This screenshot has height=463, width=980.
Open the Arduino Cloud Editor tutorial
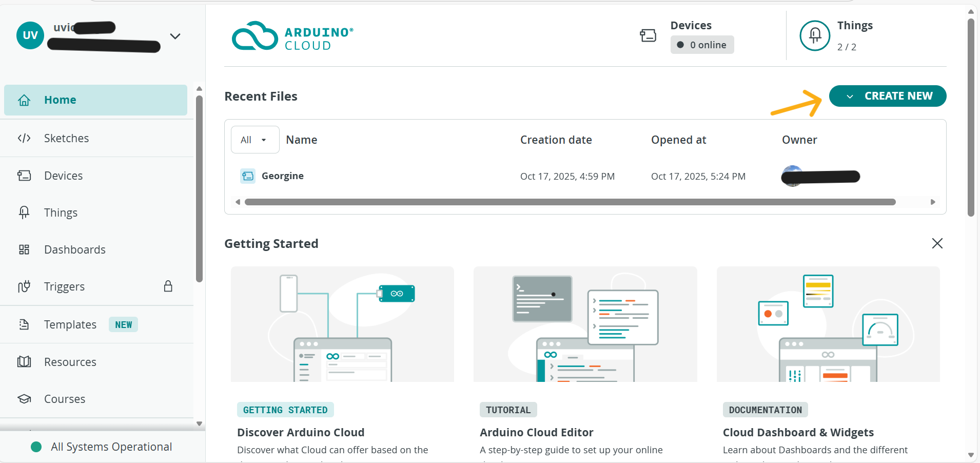pyautogui.click(x=536, y=432)
